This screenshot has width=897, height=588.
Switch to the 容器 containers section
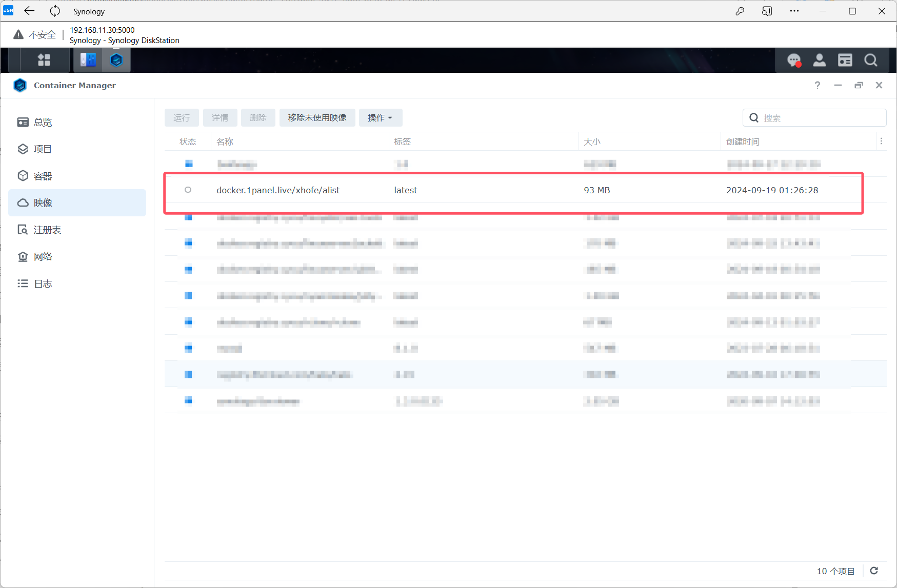[43, 176]
